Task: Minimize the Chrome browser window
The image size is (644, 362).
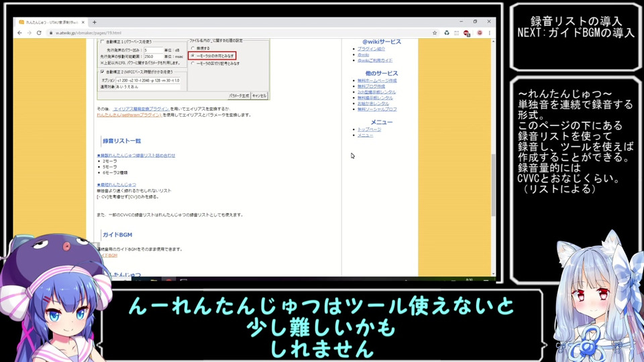Action: coord(462,21)
